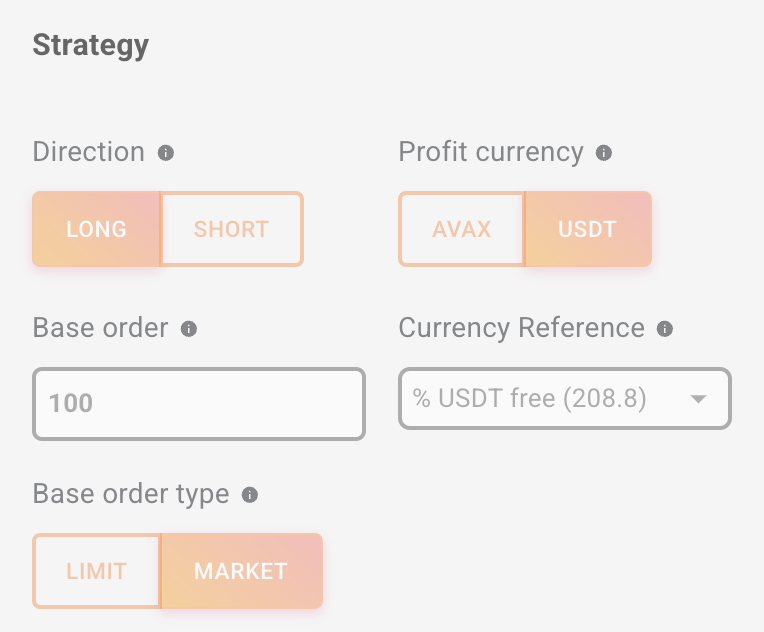Click the info icon beside Base order type
This screenshot has width=764, height=632.
tap(250, 495)
